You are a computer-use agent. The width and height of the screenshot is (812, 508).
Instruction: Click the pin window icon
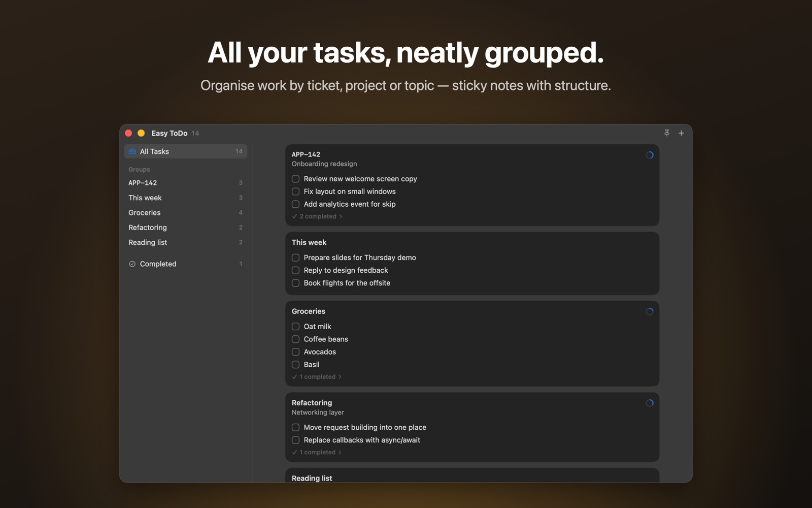coord(667,133)
